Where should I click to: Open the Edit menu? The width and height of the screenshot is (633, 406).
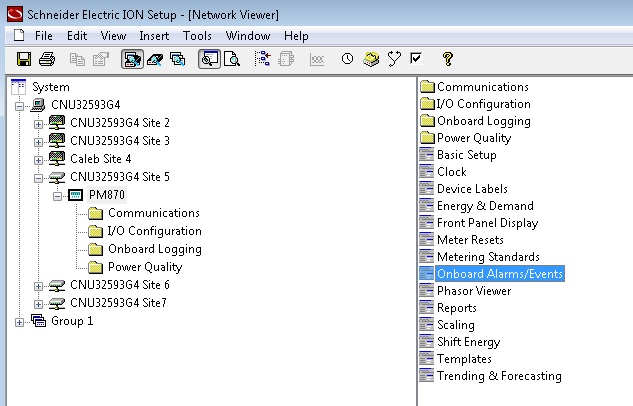pyautogui.click(x=77, y=36)
